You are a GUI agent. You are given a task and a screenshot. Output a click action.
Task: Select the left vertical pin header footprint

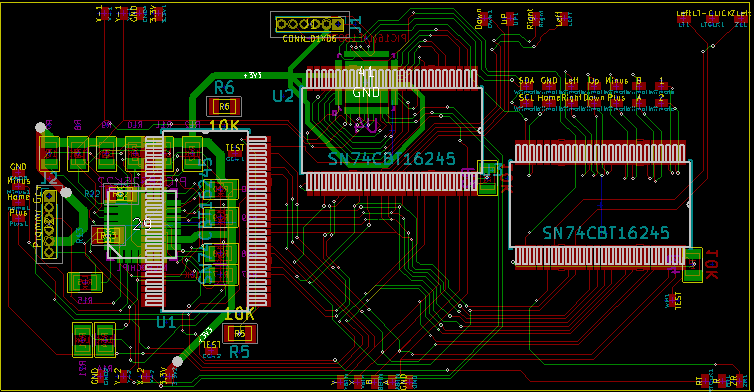pyautogui.click(x=49, y=224)
